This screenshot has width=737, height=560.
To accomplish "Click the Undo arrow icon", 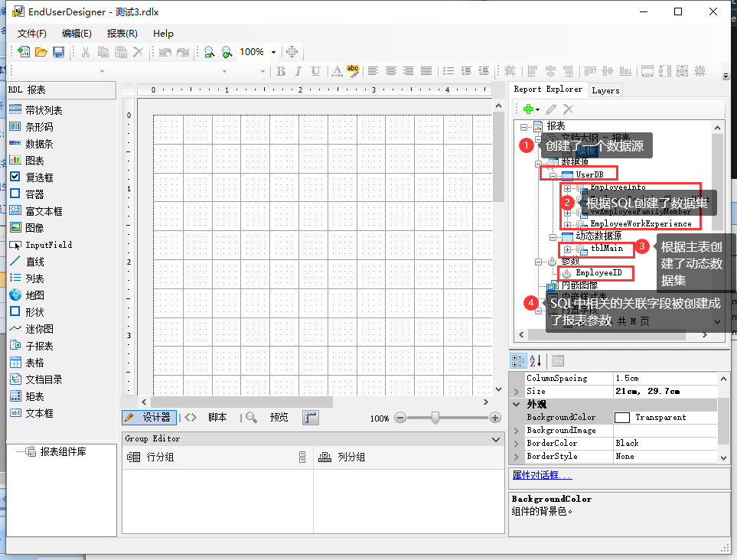I will 165,52.
